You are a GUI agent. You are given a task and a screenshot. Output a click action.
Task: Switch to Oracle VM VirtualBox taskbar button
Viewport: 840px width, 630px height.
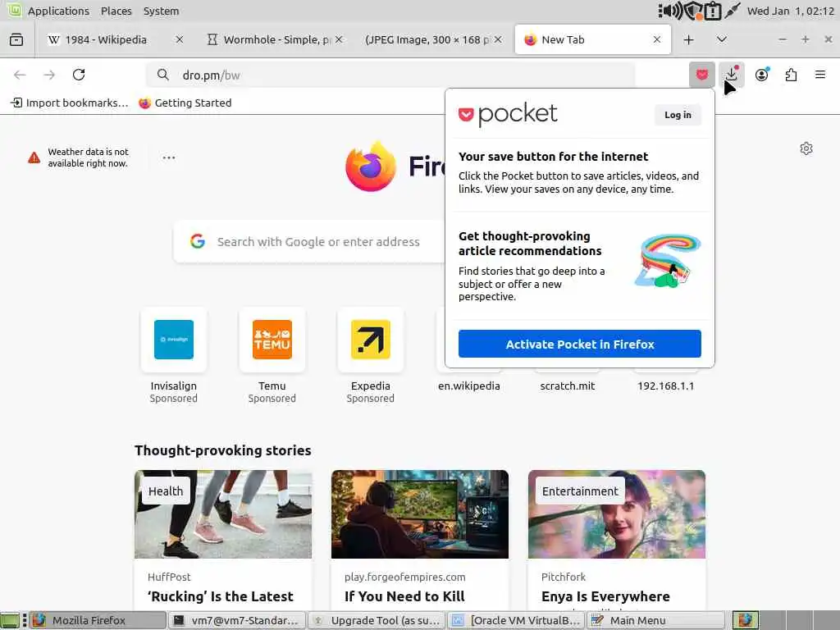click(517, 620)
